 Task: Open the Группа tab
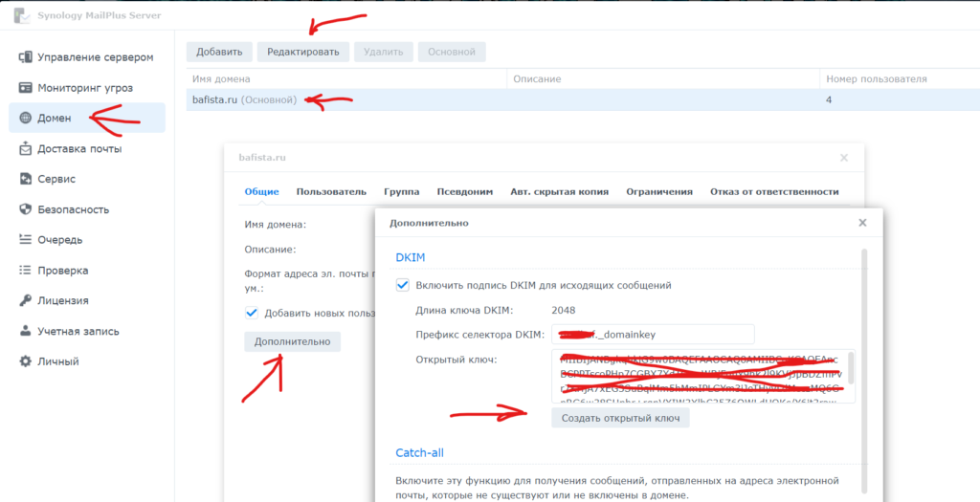tap(402, 191)
